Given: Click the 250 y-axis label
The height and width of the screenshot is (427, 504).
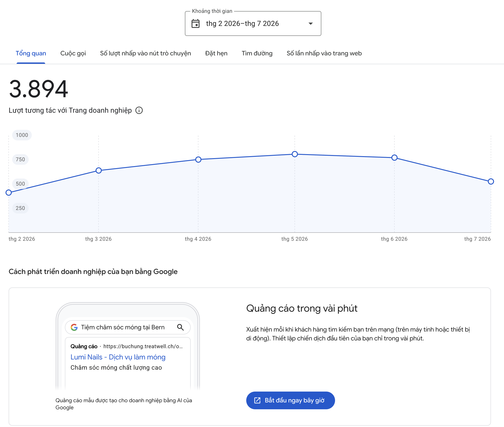Looking at the screenshot, I should [x=20, y=208].
